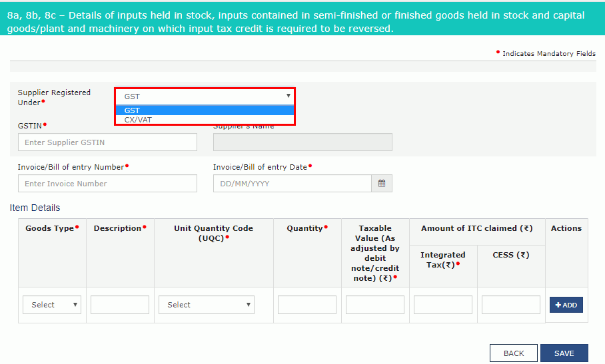Image resolution: width=605 pixels, height=364 pixels.
Task: Click the Supplier's Name field
Action: tap(302, 142)
